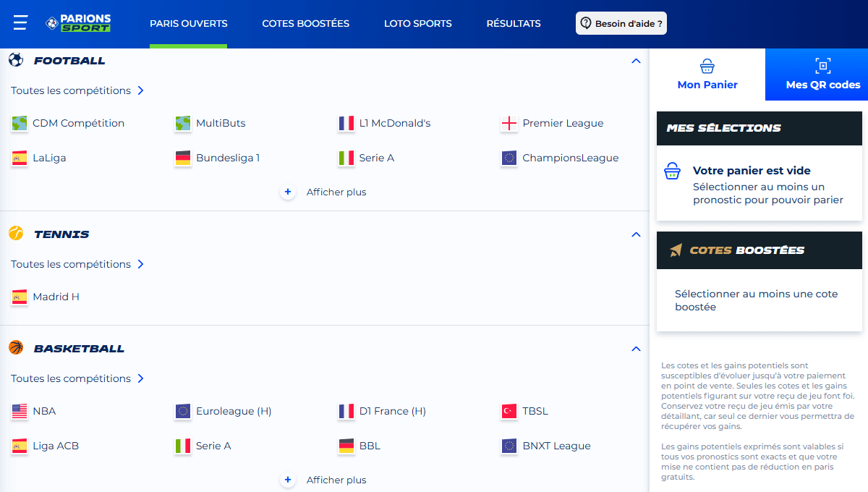The image size is (868, 492).
Task: Open the D1 France (H) competition
Action: [x=393, y=411]
